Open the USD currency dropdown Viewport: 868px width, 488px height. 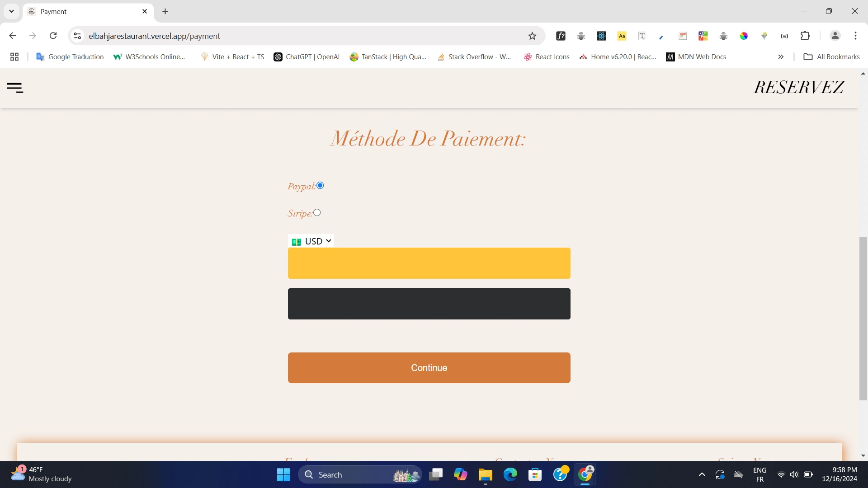coord(311,241)
